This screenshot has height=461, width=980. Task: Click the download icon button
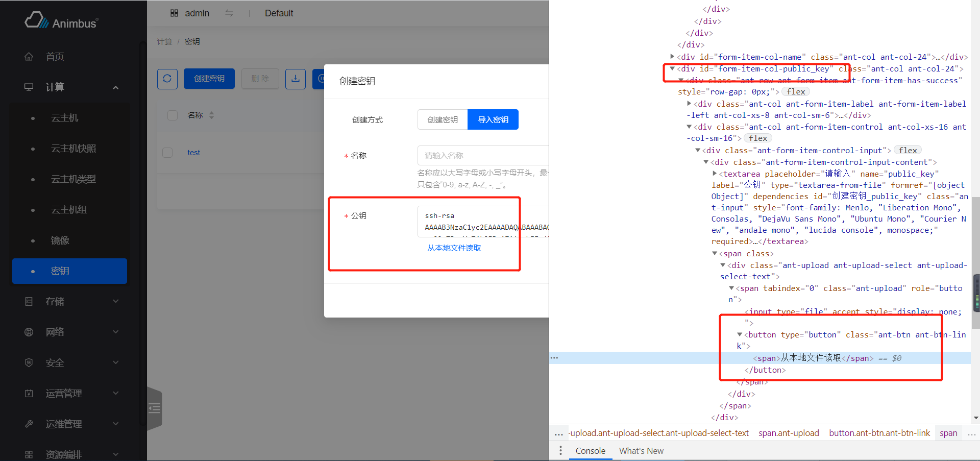tap(295, 79)
